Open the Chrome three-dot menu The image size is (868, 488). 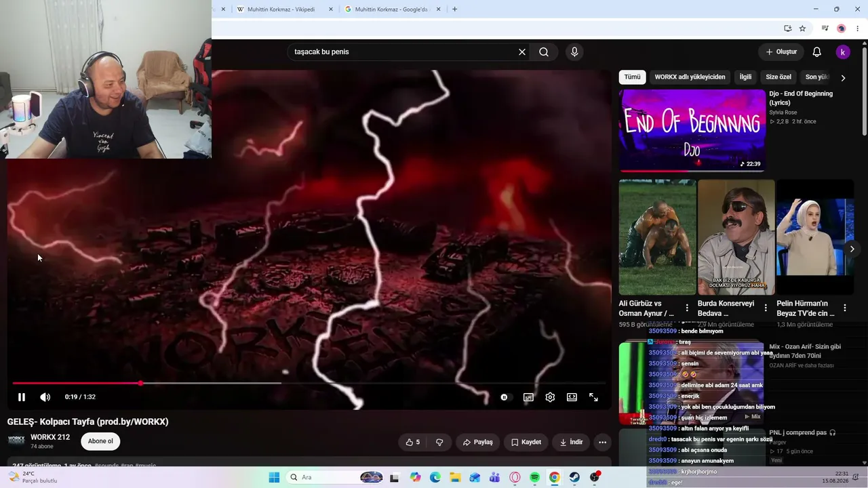point(857,28)
